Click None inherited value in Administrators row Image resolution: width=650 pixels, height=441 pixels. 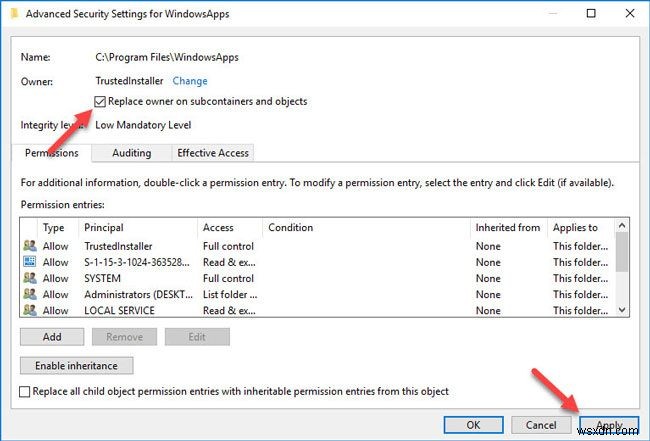488,295
